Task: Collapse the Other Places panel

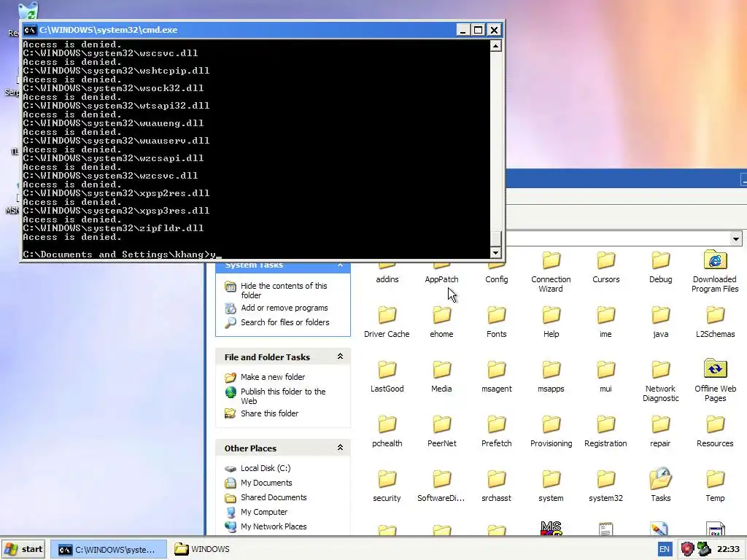Action: tap(340, 448)
